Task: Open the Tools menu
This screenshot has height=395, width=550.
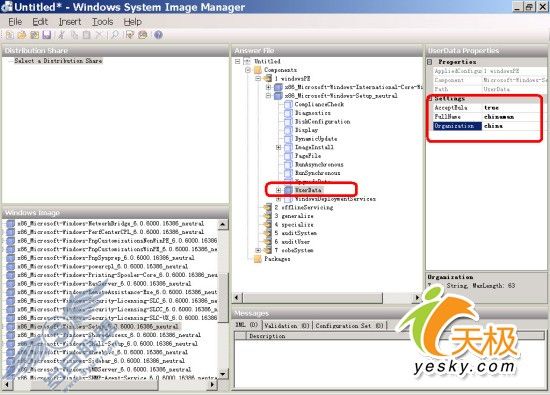Action: 102,22
